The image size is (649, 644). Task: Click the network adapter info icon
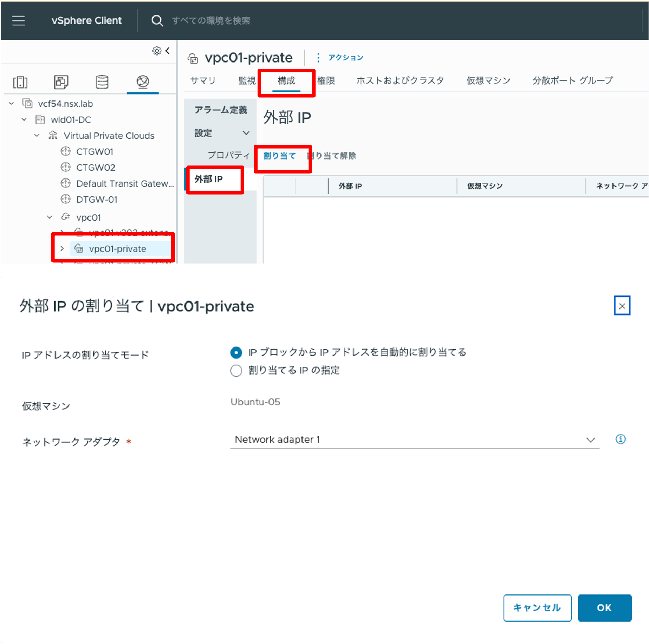621,439
